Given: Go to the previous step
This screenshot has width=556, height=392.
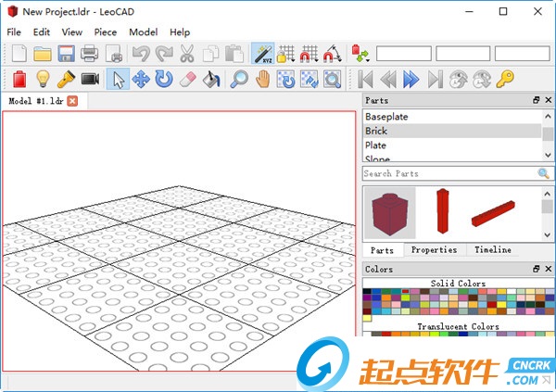Looking at the screenshot, I should click(388, 79).
